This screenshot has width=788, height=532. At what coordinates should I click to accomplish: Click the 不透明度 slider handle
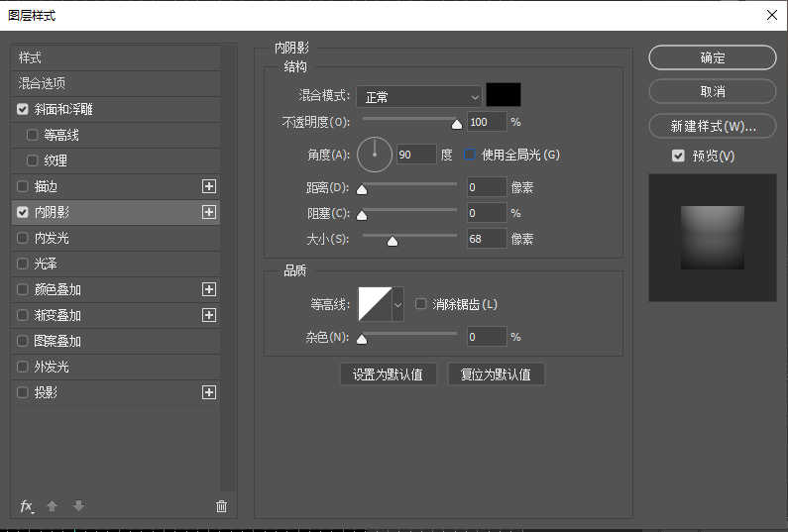click(x=456, y=124)
